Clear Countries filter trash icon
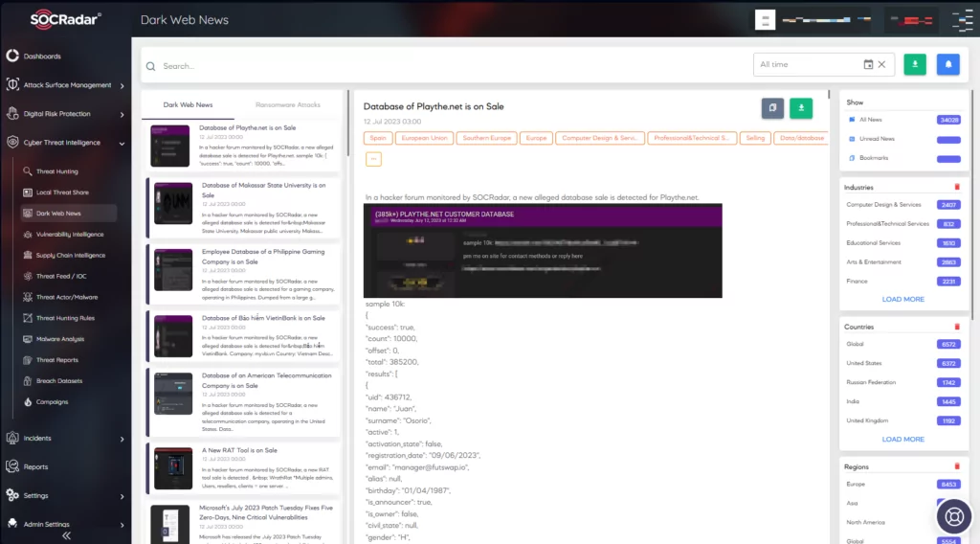980x544 pixels. (x=957, y=327)
